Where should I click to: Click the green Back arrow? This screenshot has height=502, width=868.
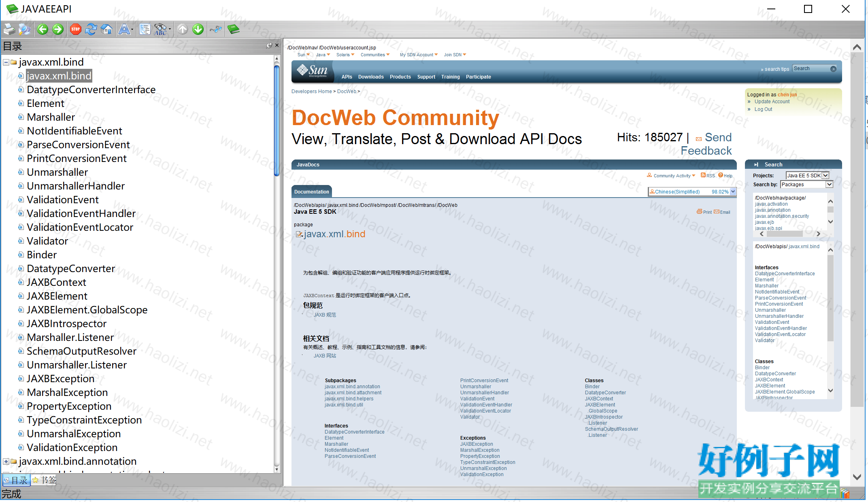tap(43, 29)
